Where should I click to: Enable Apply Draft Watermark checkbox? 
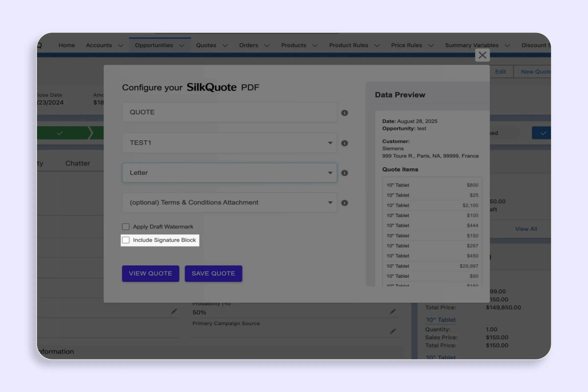(x=126, y=227)
